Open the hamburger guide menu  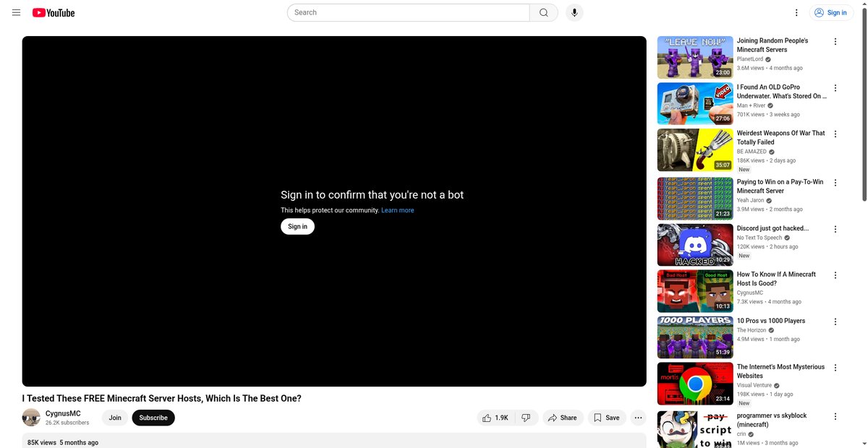16,12
